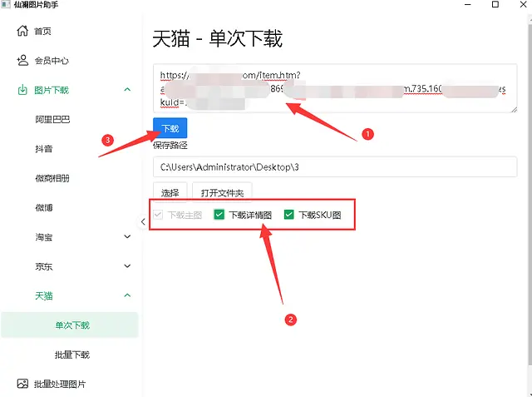Click the 选择 path button

click(x=170, y=193)
